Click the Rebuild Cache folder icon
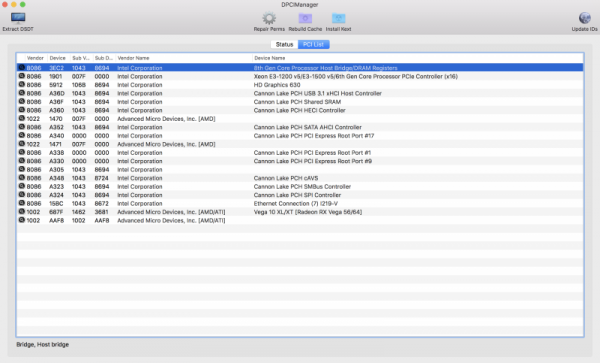 tap(305, 18)
